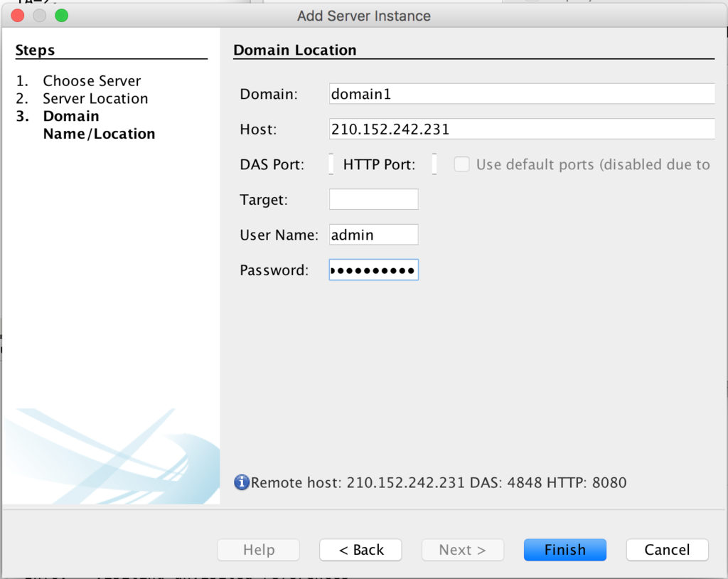Click the disabled Next > button
The image size is (728, 579).
[x=462, y=550]
